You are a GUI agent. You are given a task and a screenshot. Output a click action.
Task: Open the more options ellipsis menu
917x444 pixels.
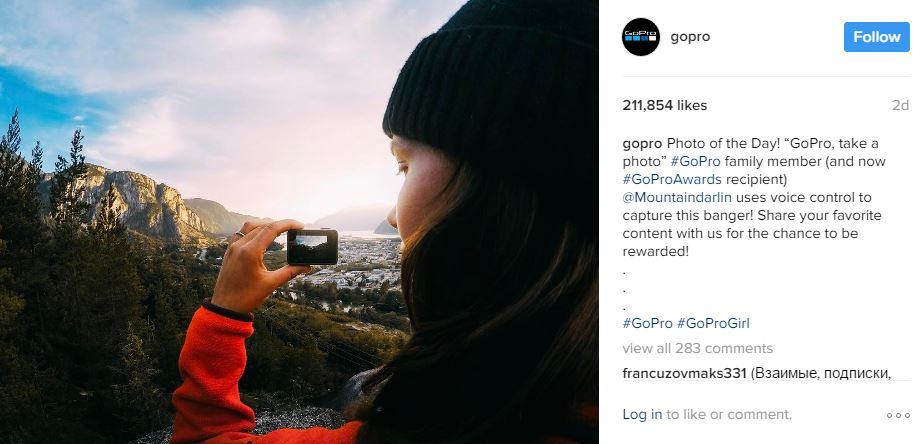[x=898, y=415]
